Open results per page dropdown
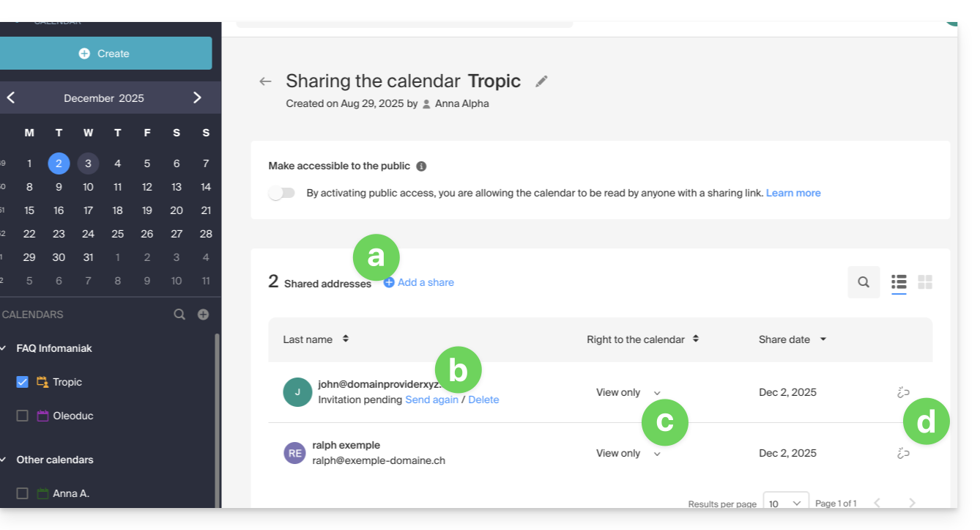Screen dimensions: 980x530 pyautogui.click(x=786, y=503)
